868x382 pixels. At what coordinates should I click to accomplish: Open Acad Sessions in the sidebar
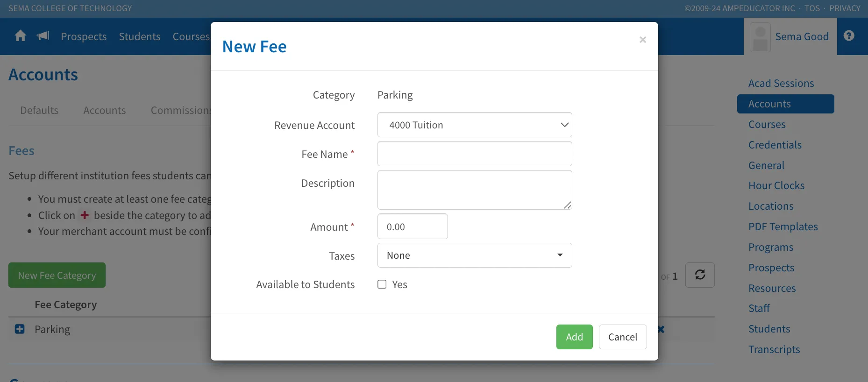pyautogui.click(x=781, y=83)
